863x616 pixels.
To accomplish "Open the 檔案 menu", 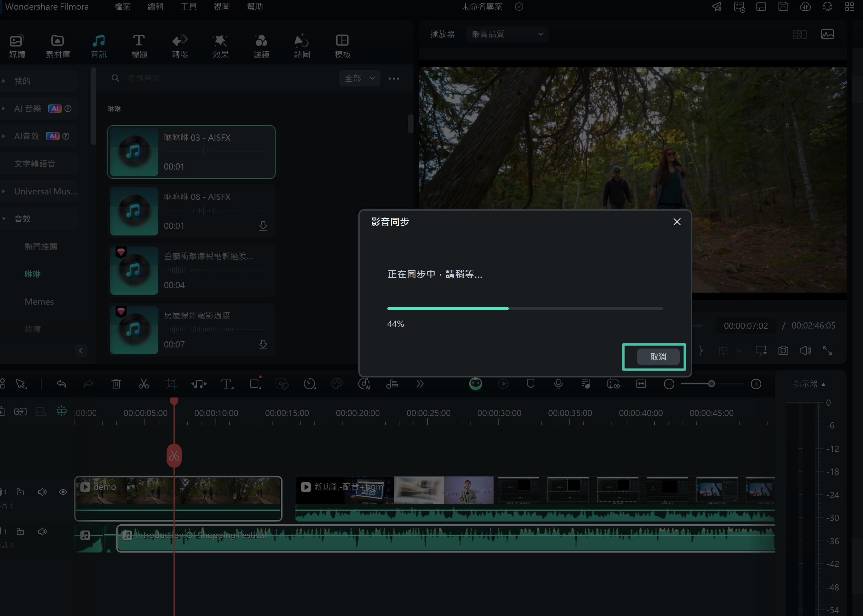I will (x=122, y=7).
